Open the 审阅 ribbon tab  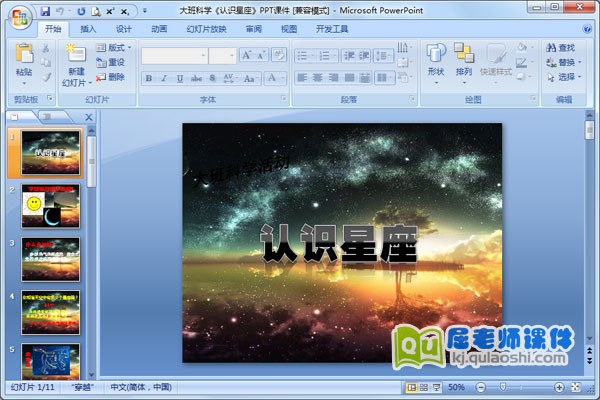(x=254, y=29)
